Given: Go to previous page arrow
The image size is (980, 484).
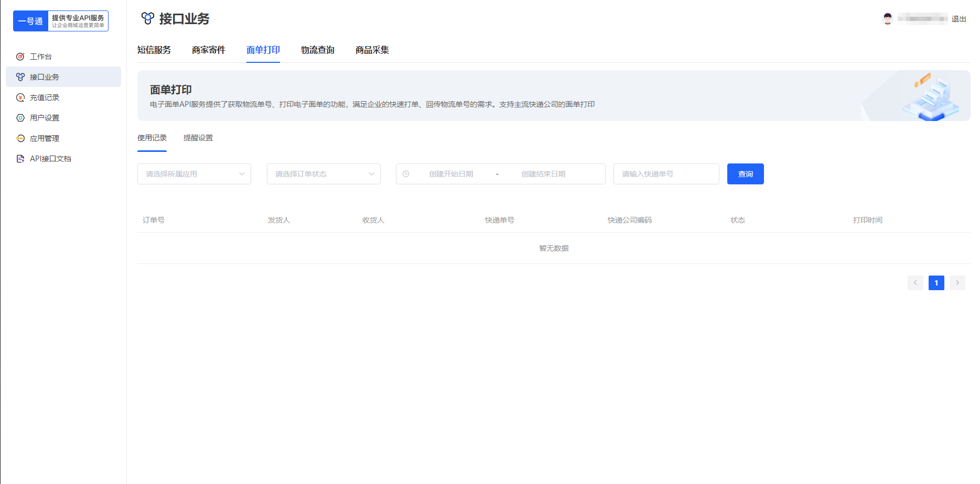Looking at the screenshot, I should point(916,283).
